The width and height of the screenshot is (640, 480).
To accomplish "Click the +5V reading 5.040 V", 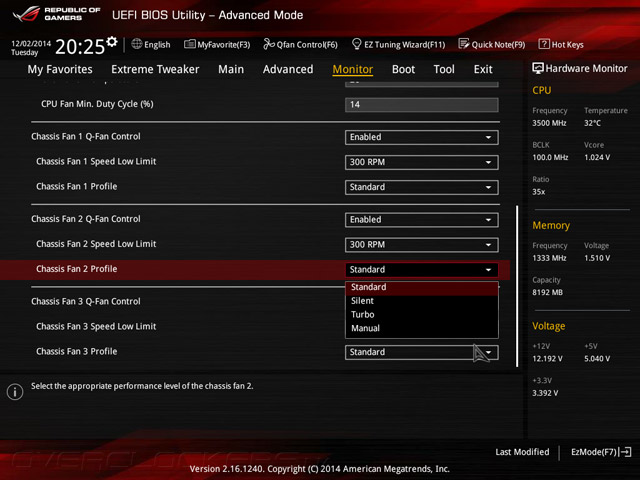I will click(x=597, y=359).
